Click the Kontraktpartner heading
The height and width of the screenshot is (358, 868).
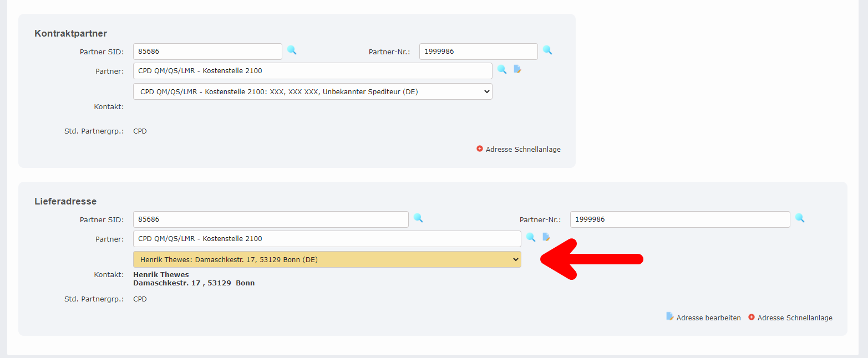pos(70,34)
